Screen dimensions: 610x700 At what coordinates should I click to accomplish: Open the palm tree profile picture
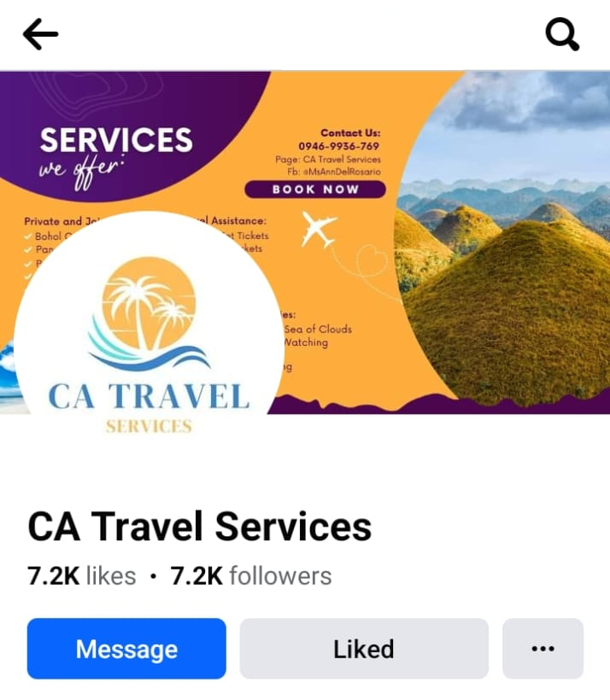click(x=149, y=330)
